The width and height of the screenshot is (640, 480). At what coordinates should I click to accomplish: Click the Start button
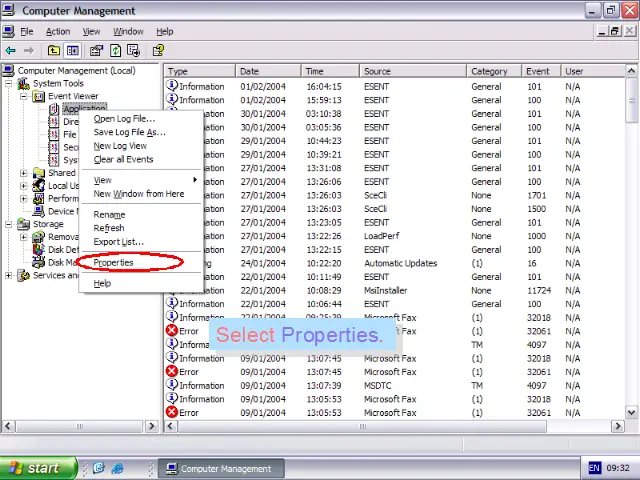pos(38,468)
